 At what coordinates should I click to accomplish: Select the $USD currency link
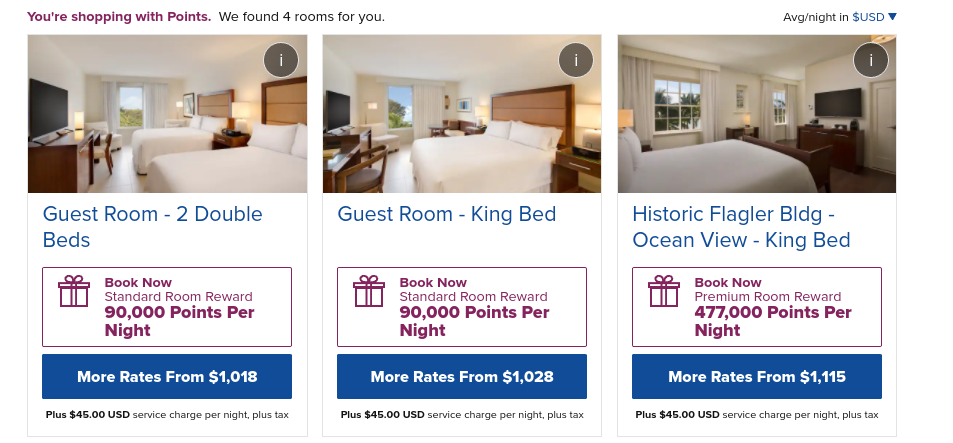click(x=868, y=17)
